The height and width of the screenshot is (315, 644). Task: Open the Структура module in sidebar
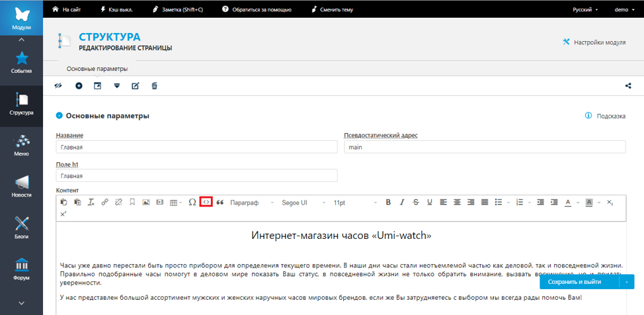pos(21,105)
